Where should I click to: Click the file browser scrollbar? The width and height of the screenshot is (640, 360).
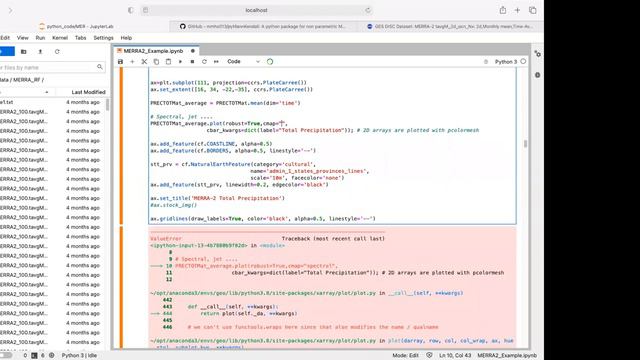[108, 104]
